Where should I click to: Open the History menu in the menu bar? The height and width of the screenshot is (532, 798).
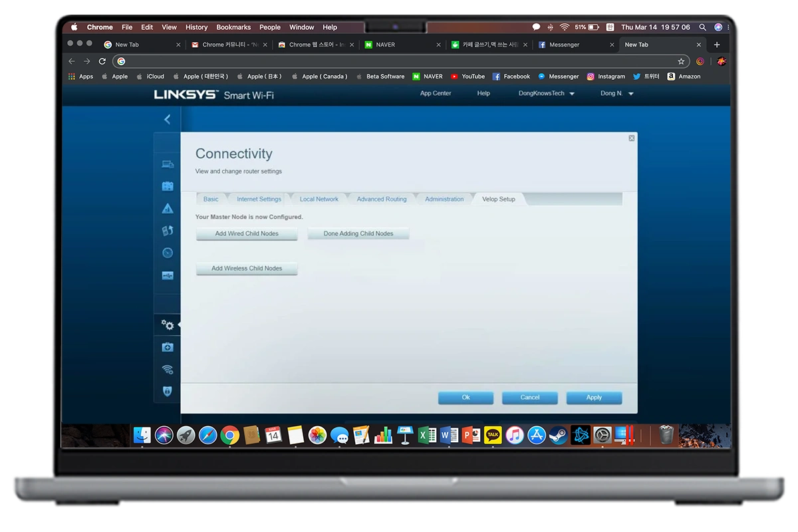pos(196,27)
